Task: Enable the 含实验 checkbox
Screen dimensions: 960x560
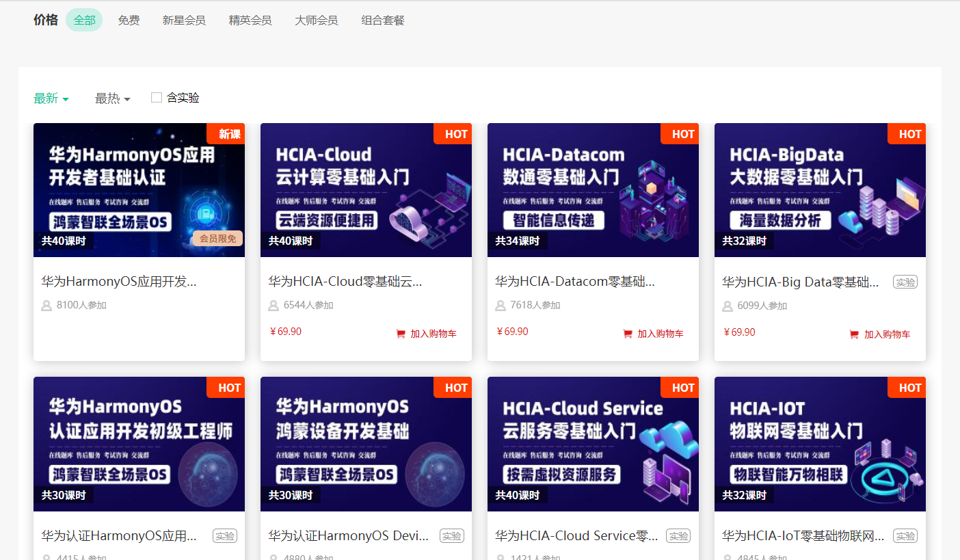Action: (x=156, y=97)
